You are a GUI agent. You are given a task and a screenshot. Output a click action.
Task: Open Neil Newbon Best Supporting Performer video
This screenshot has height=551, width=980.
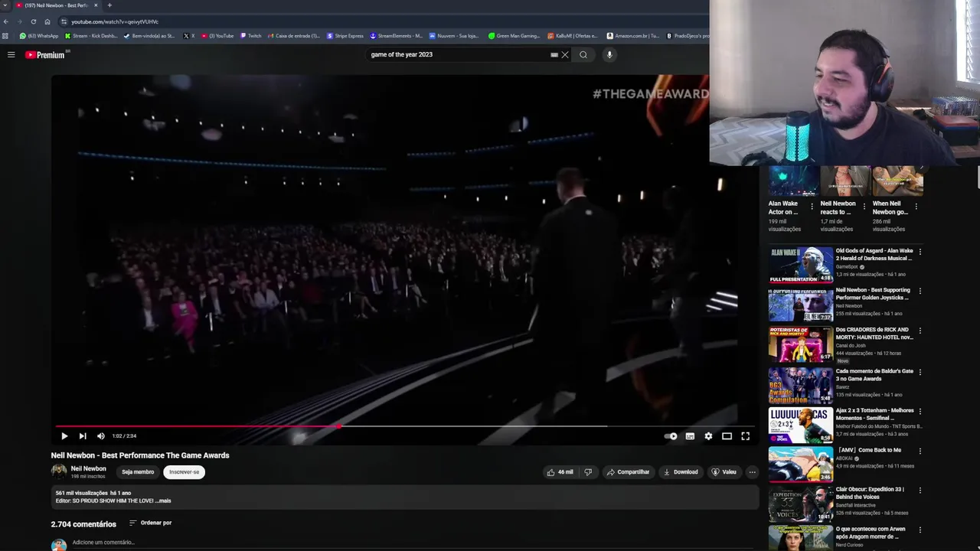tap(873, 294)
